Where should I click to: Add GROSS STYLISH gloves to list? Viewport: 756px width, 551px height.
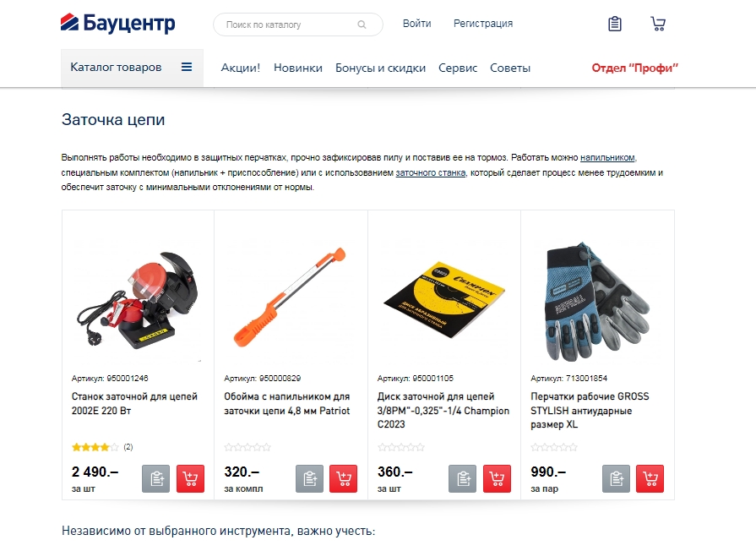[x=616, y=478]
